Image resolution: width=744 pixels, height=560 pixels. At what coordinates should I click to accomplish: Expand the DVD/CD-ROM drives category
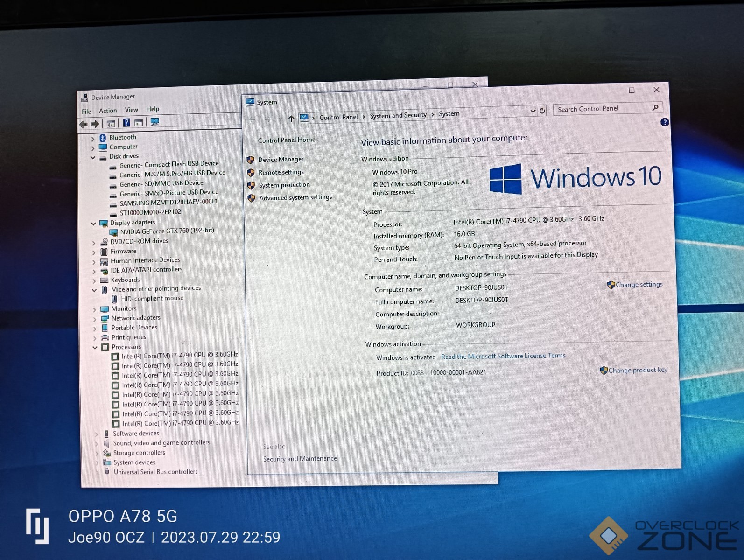(94, 243)
